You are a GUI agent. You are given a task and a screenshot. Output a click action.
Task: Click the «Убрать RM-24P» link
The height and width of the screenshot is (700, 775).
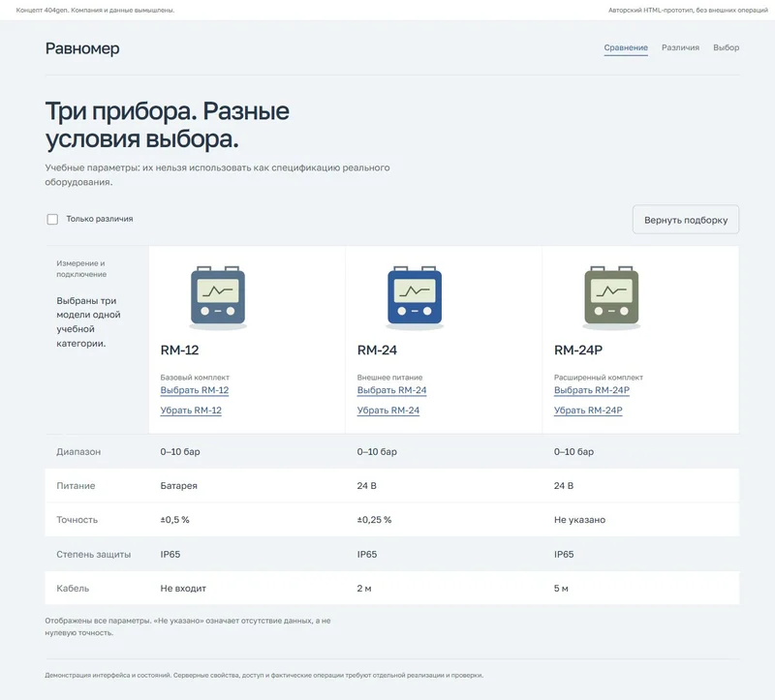(x=588, y=411)
